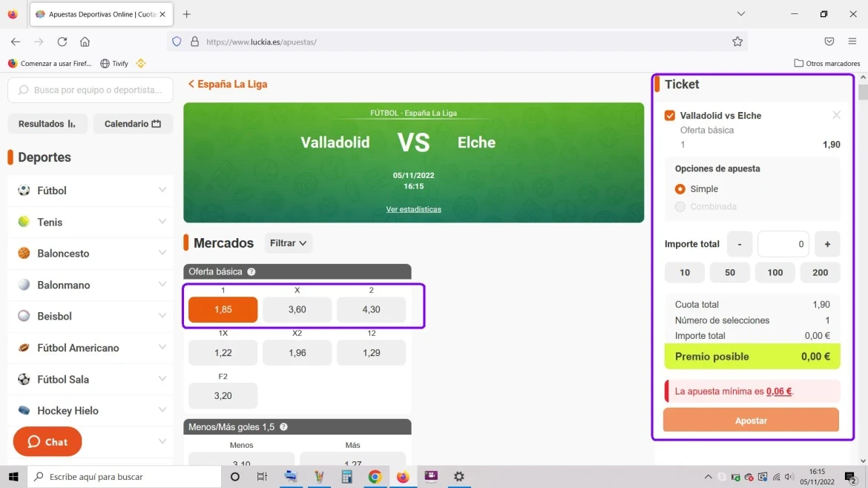Open Otros marcadores folder

(827, 64)
